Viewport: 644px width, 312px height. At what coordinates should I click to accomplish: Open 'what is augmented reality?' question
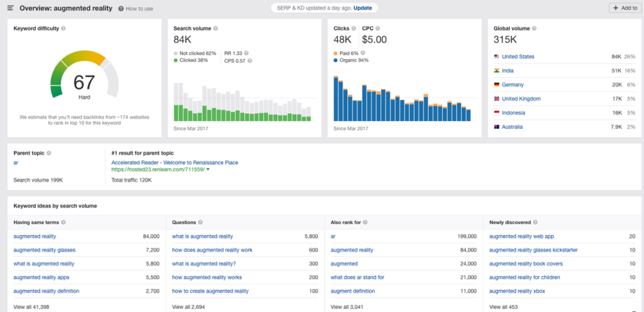click(204, 264)
